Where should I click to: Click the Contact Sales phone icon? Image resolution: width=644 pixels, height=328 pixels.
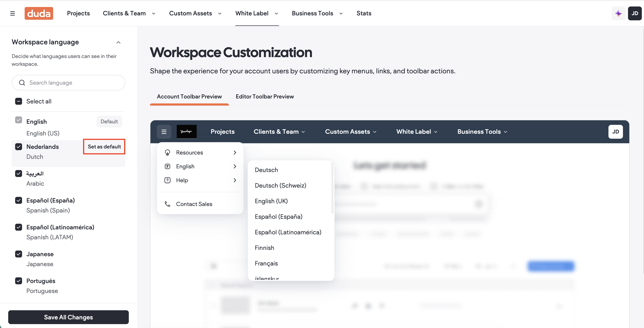point(167,204)
